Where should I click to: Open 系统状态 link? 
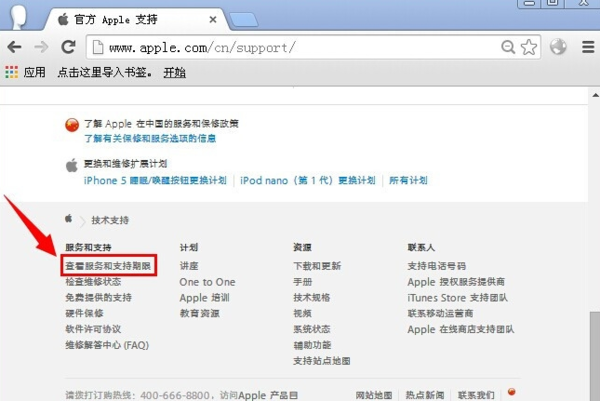[311, 329]
